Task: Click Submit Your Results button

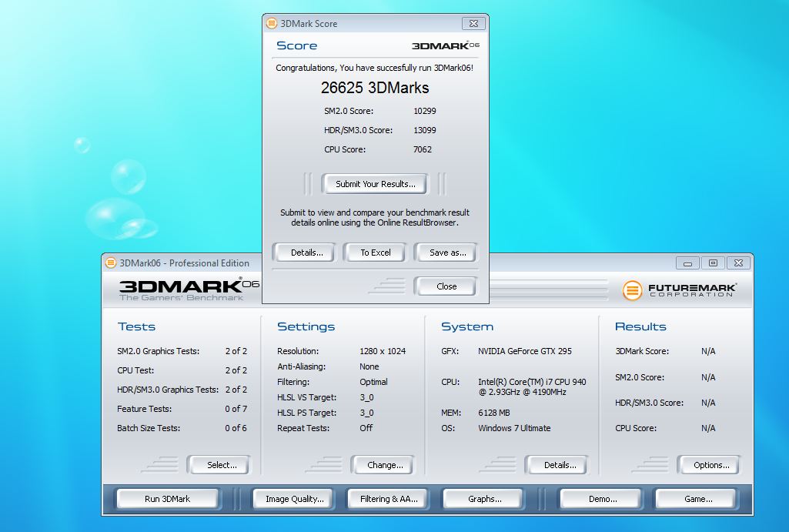Action: point(376,184)
